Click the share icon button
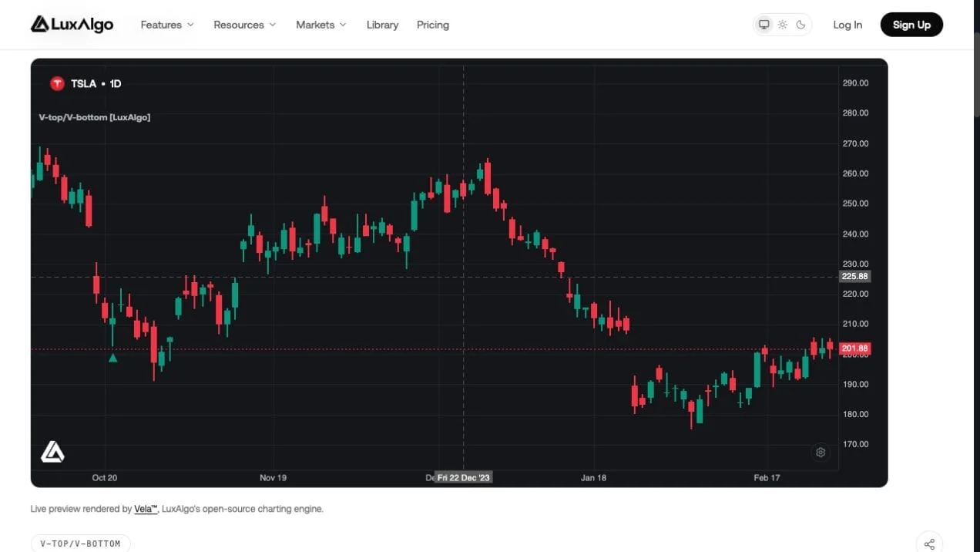Viewport: 980px width, 552px height. [x=929, y=544]
